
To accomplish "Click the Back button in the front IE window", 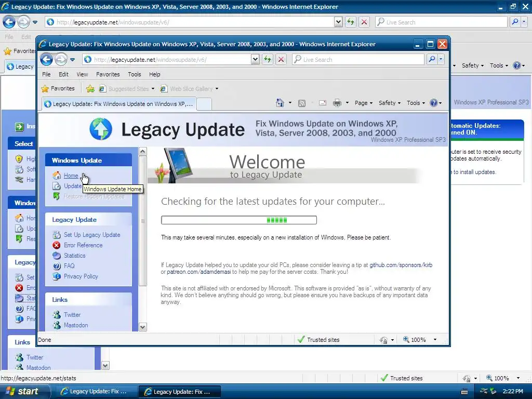I will (46, 60).
